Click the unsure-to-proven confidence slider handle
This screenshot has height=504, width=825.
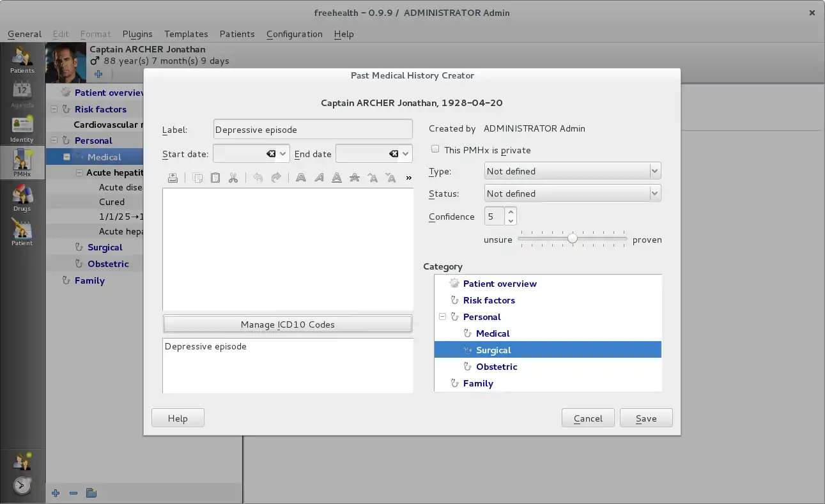[x=573, y=239]
